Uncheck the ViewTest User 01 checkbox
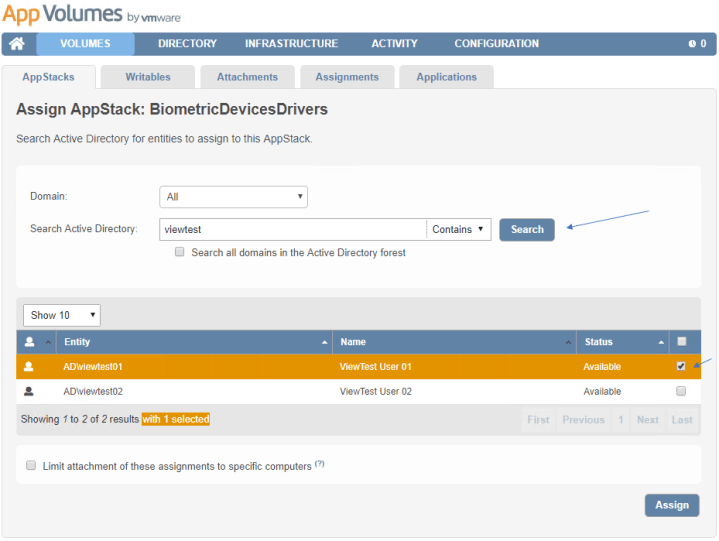719x541 pixels. pos(681,367)
